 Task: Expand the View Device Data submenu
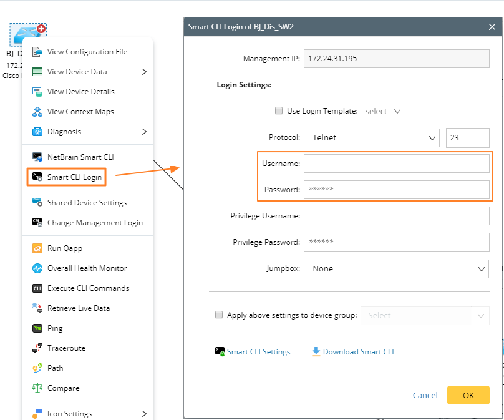(144, 72)
